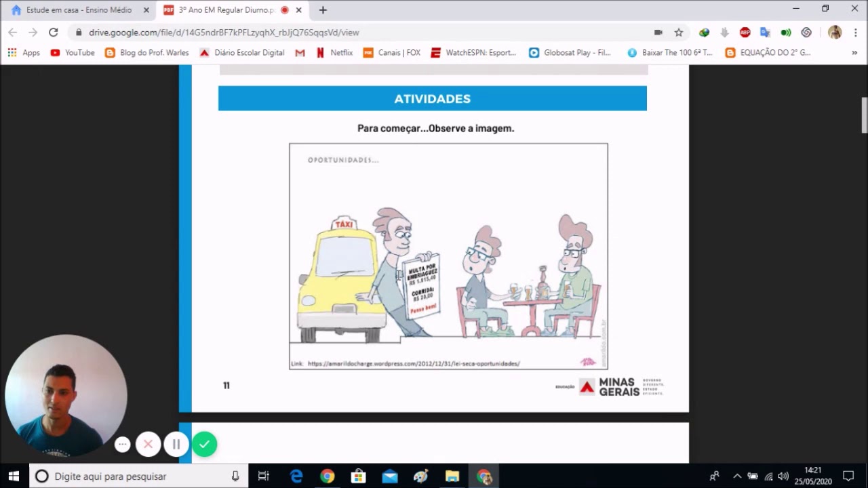Open the Windows Start menu
868x488 pixels.
point(14,476)
